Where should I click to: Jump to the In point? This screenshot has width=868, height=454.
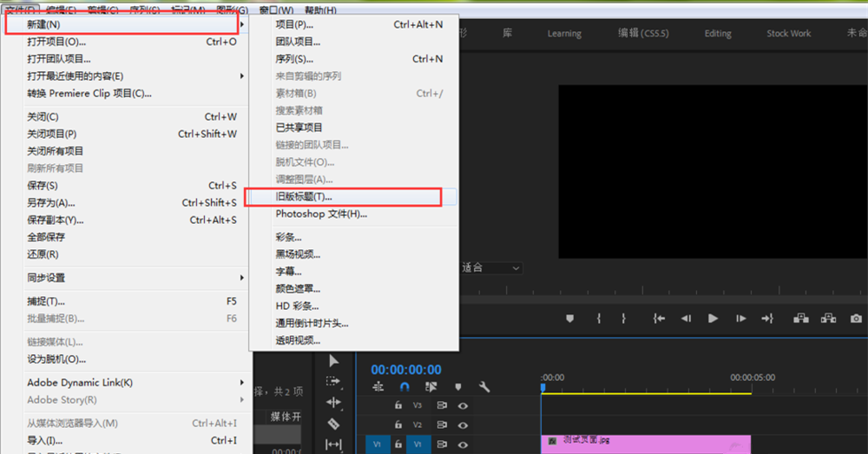click(x=659, y=319)
